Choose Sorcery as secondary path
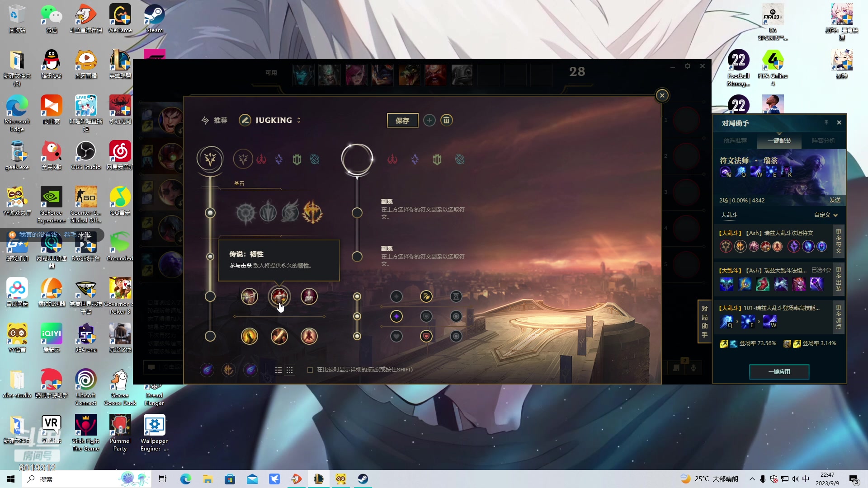Image resolution: width=868 pixels, height=488 pixels. [415, 159]
